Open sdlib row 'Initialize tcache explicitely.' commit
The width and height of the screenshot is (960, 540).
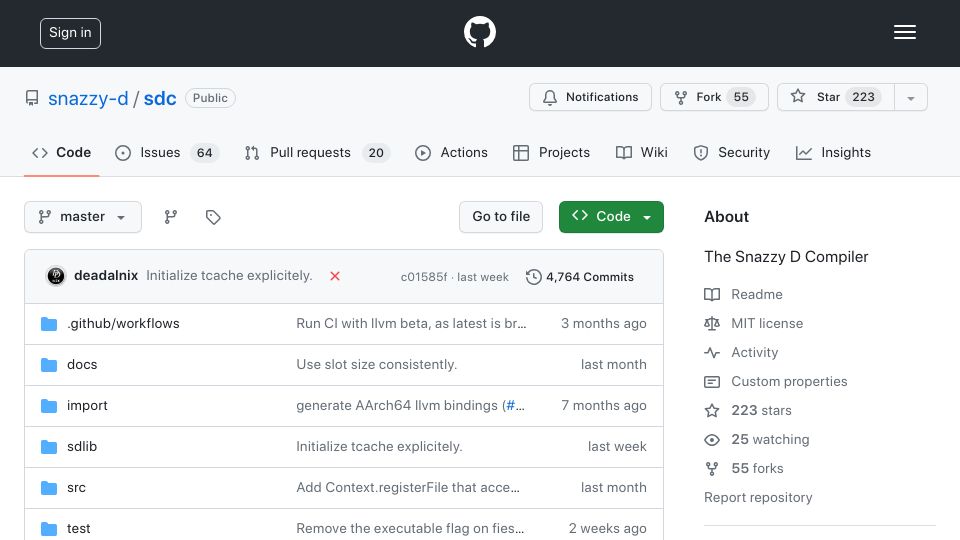pyautogui.click(x=379, y=446)
